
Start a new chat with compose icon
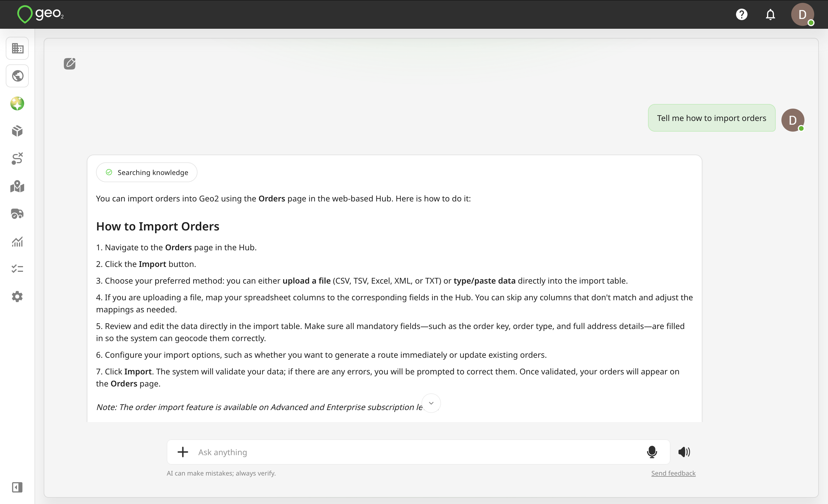[70, 64]
